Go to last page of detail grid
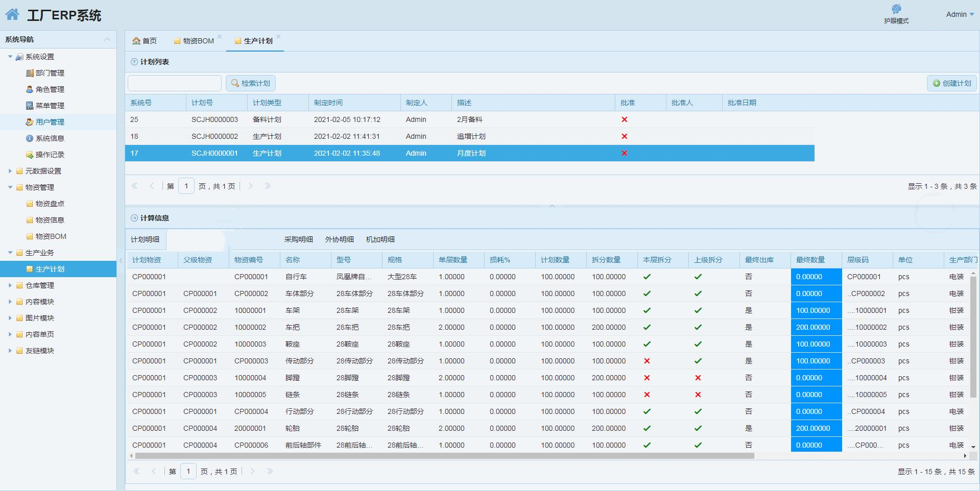The image size is (980, 491). click(x=270, y=472)
